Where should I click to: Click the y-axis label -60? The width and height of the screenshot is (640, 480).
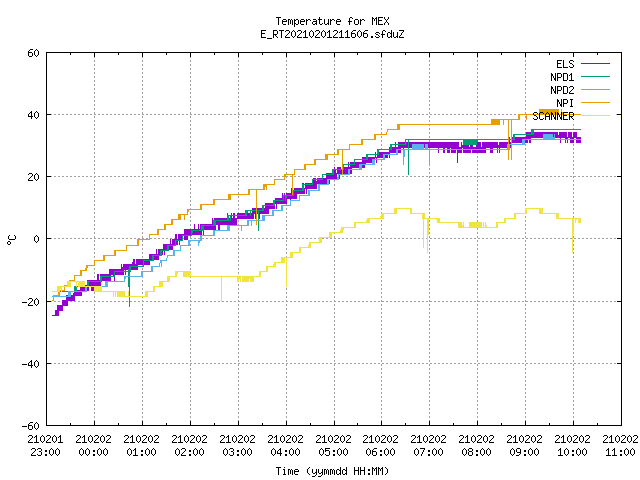click(x=31, y=426)
